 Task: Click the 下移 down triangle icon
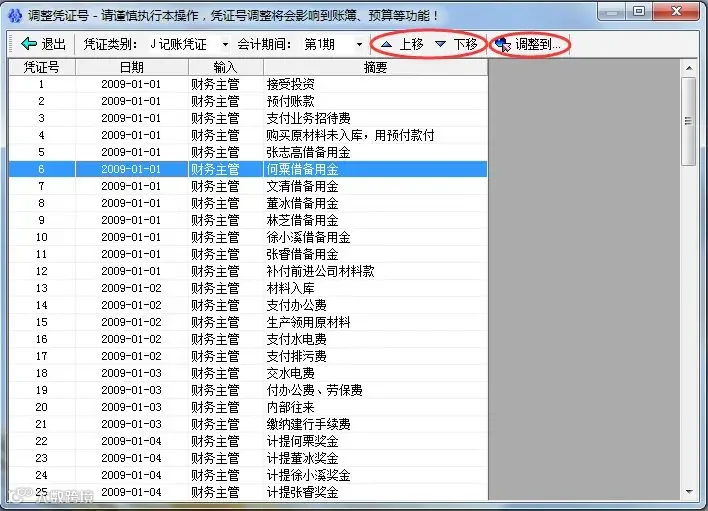[440, 44]
